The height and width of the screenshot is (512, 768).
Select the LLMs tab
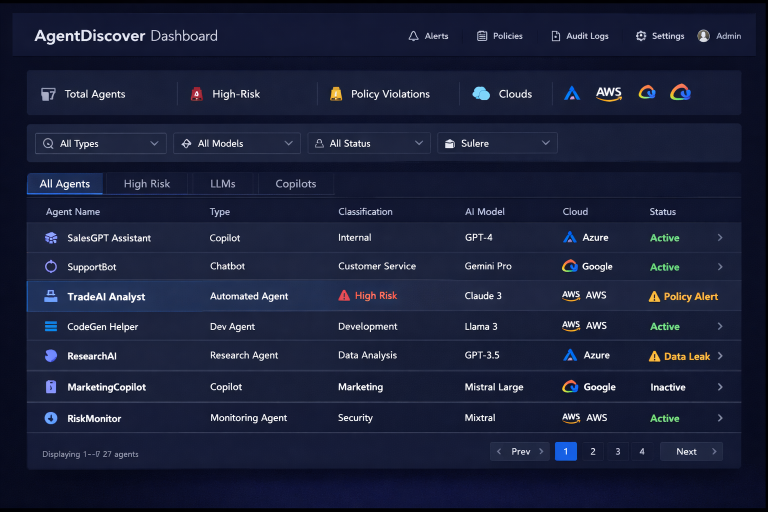pos(223,184)
